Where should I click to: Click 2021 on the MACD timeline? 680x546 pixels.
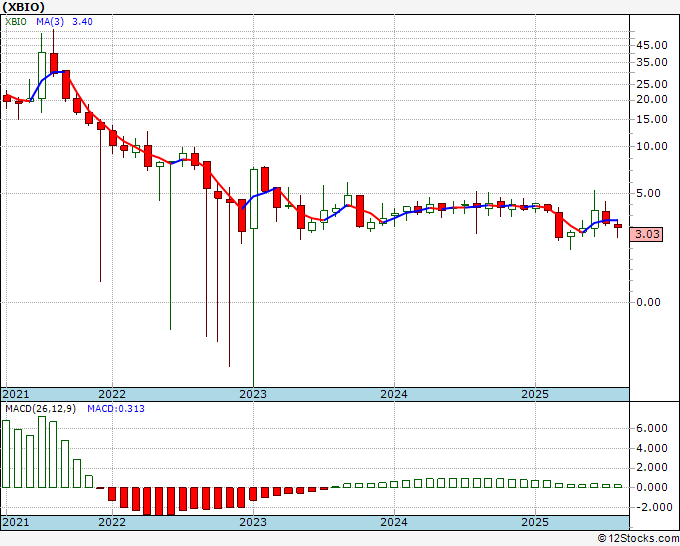16,522
